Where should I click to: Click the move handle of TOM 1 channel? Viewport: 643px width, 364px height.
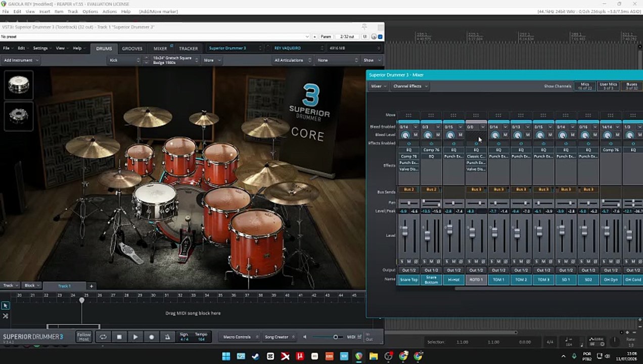pos(498,115)
